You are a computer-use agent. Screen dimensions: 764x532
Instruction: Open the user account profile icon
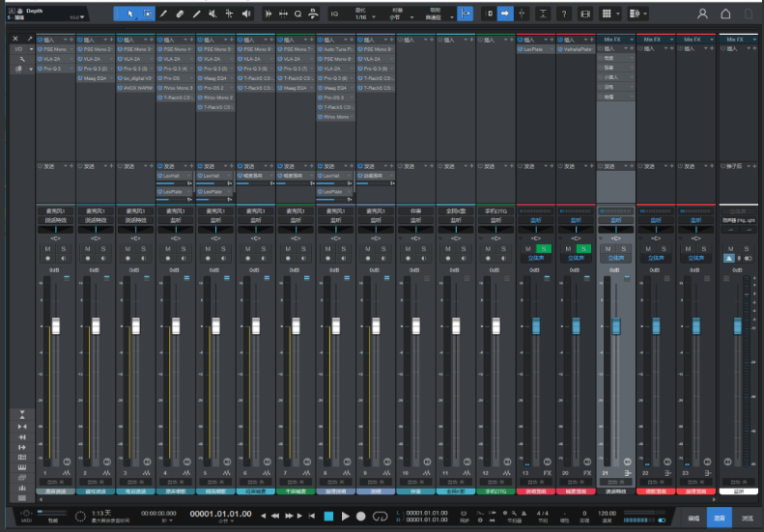[702, 14]
